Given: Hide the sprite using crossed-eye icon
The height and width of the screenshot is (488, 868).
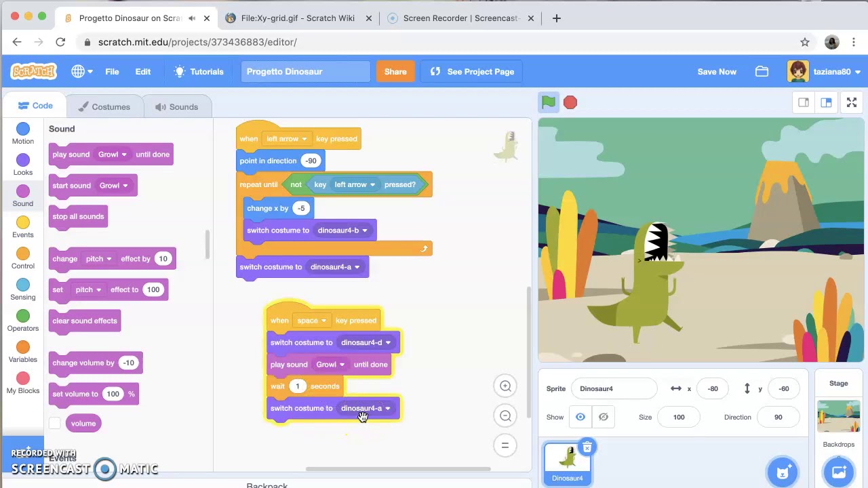Looking at the screenshot, I should (604, 417).
